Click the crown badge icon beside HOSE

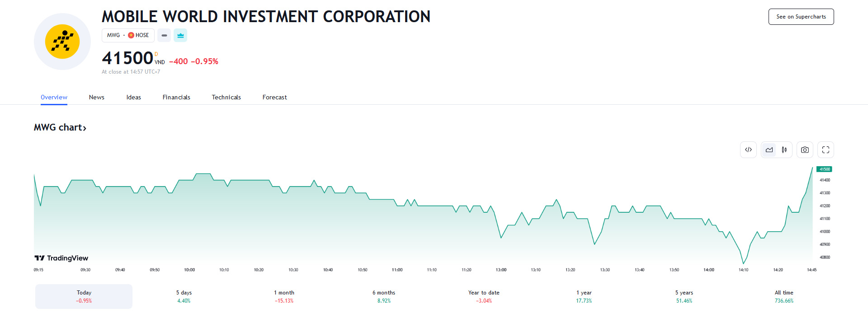click(x=180, y=35)
